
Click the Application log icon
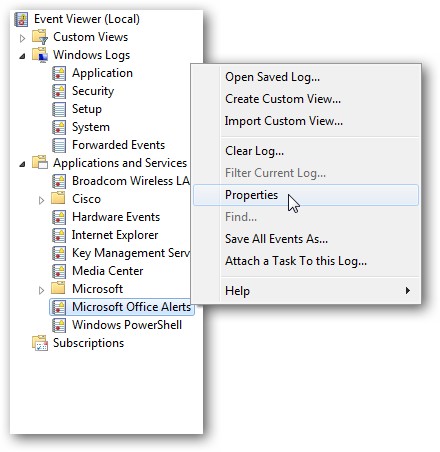click(59, 73)
